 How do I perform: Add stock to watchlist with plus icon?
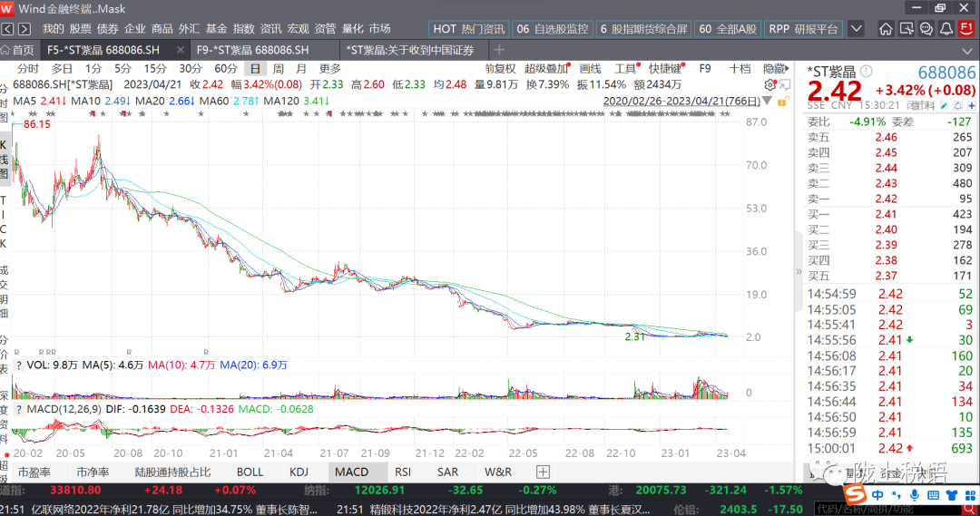(971, 105)
